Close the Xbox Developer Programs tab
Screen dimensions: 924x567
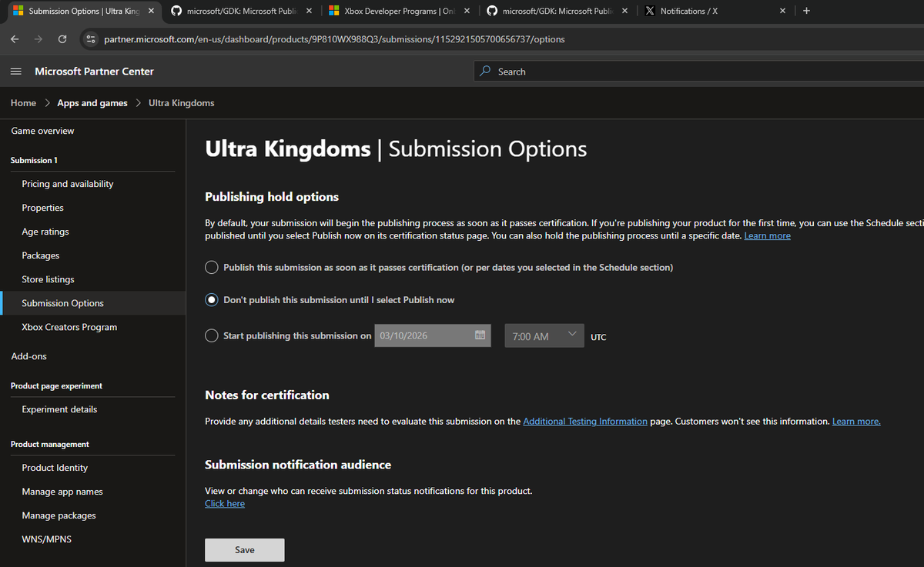467,11
